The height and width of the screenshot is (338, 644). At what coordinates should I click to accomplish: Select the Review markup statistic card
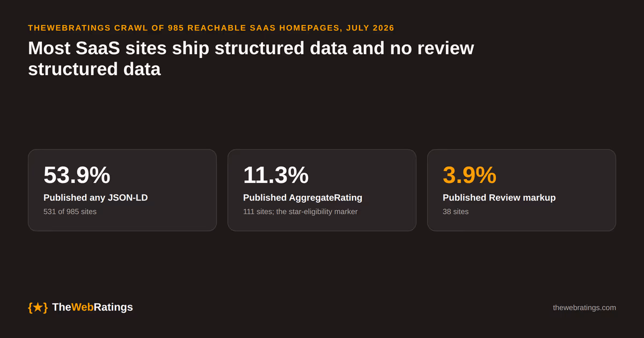(x=522, y=190)
